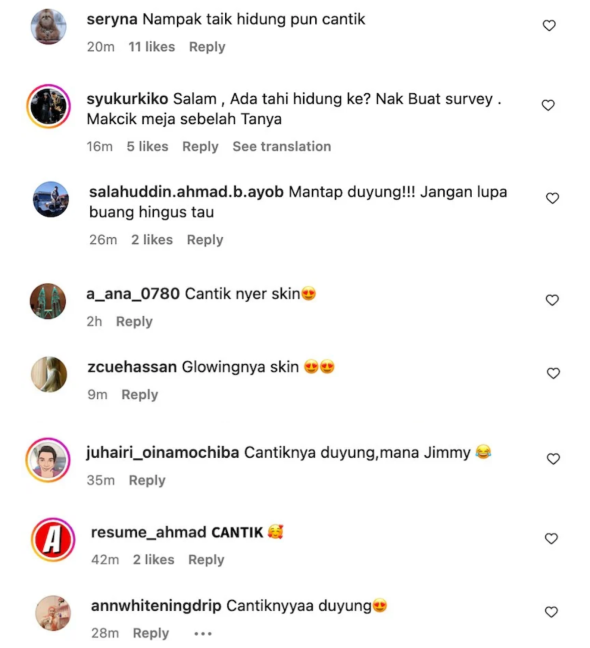The image size is (590, 648).
Task: Reply to seryna's comment
Action: click(207, 47)
